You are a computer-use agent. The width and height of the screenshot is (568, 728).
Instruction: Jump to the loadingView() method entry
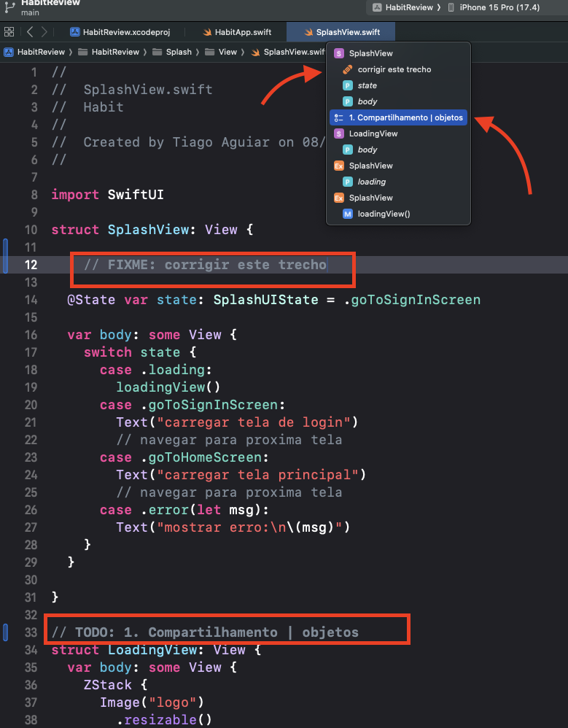pos(399,214)
